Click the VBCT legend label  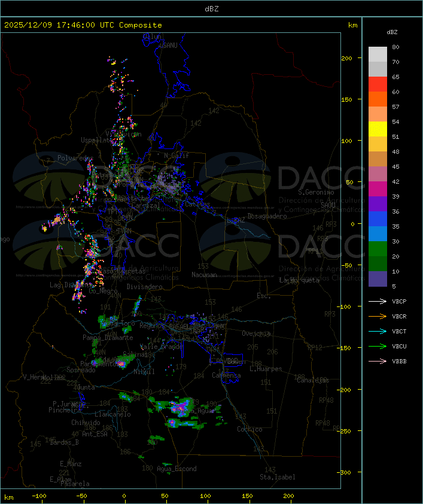point(399,332)
